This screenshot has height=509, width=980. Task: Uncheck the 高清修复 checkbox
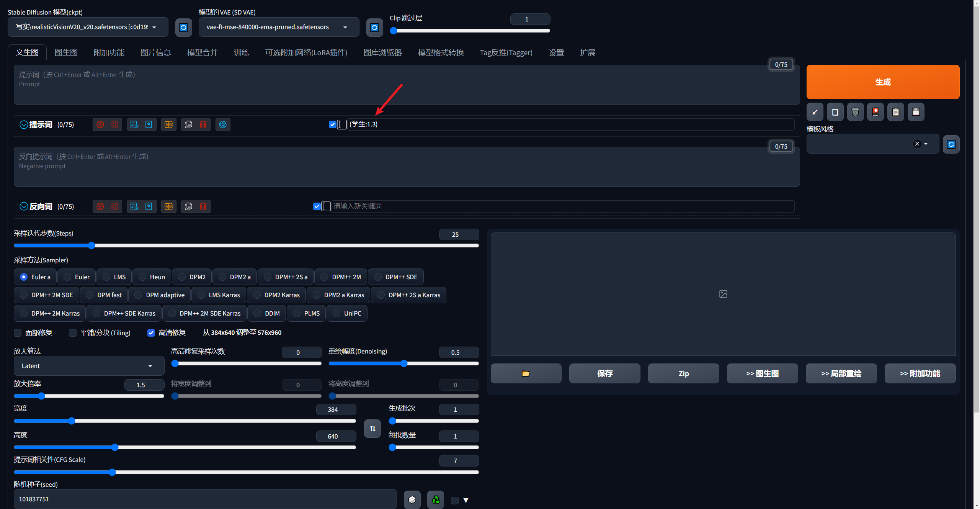point(151,333)
